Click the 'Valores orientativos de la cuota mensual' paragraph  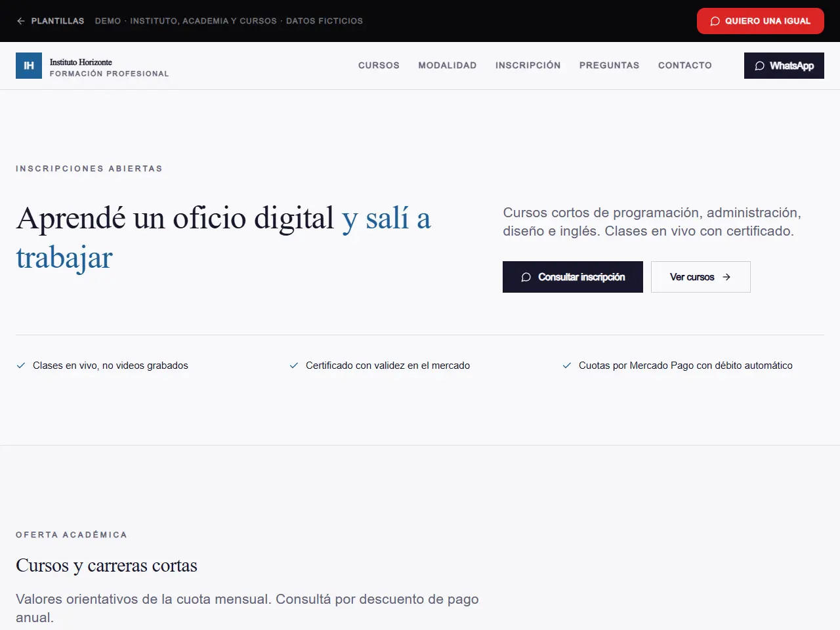pos(247,608)
